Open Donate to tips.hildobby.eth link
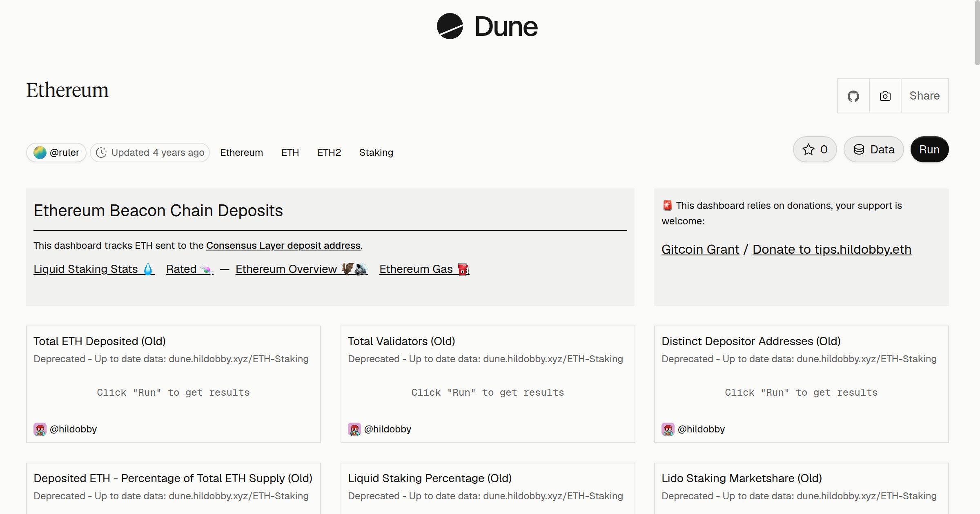Viewport: 980px width, 514px height. [832, 249]
